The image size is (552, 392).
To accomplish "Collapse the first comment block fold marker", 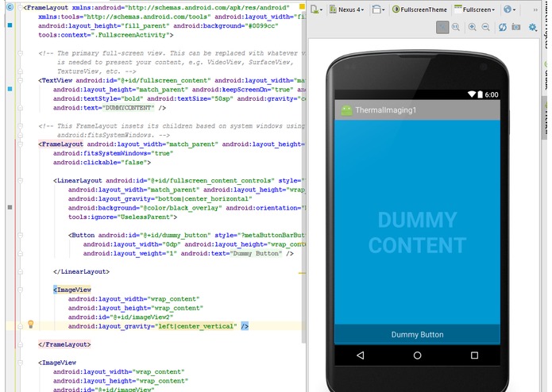I will (x=20, y=53).
